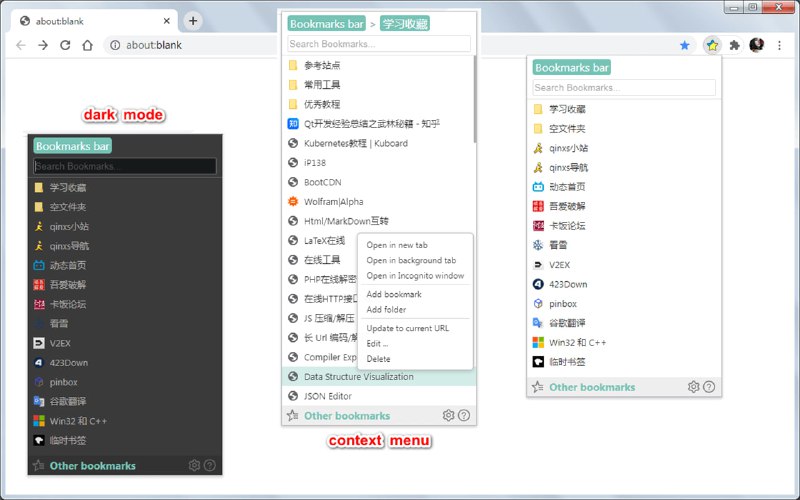Screen dimensions: 800x500
Task: Select "Add folder" from context menu
Action: 386,310
